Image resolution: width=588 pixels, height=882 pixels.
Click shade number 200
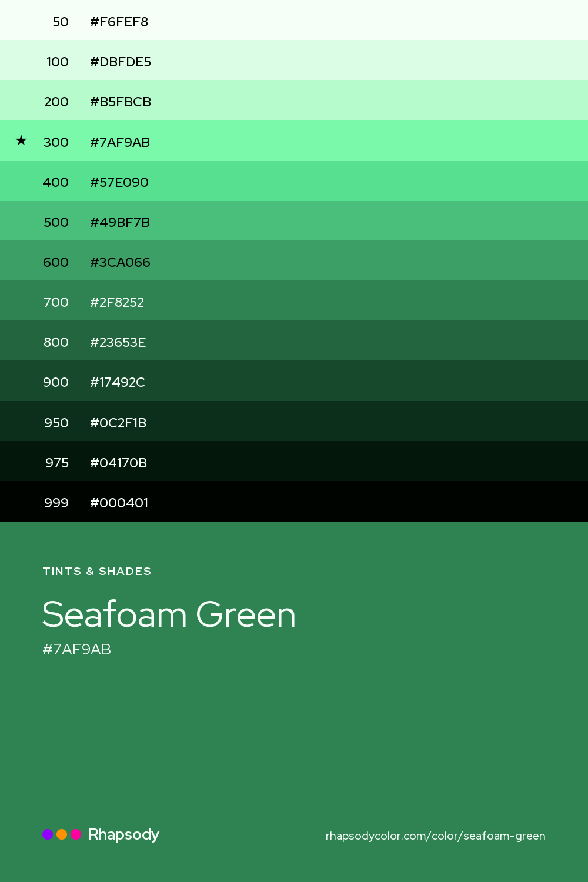point(56,102)
